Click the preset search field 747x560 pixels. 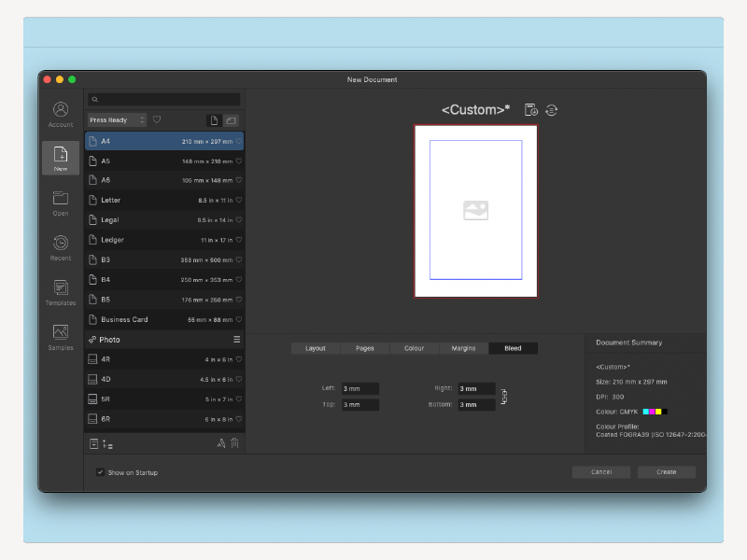coord(165,99)
